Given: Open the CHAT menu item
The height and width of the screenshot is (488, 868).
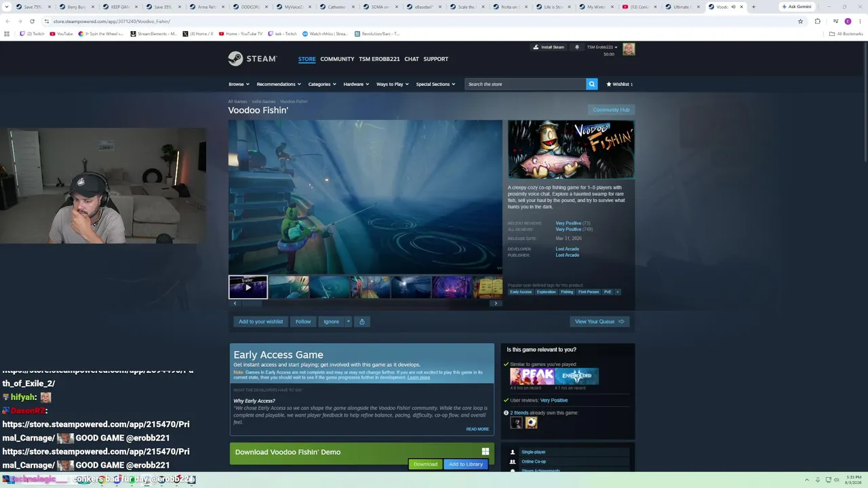Looking at the screenshot, I should 412,59.
